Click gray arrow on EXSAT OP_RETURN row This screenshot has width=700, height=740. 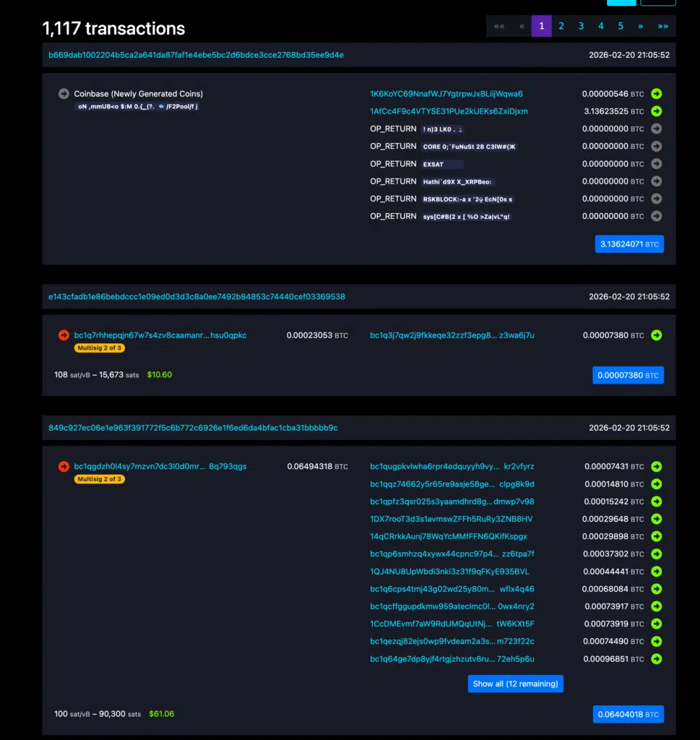click(x=656, y=164)
